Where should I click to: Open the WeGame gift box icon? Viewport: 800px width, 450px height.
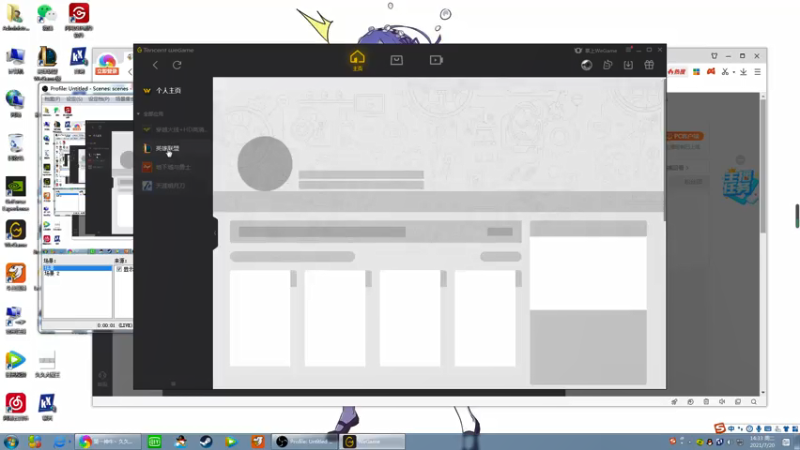click(x=649, y=65)
